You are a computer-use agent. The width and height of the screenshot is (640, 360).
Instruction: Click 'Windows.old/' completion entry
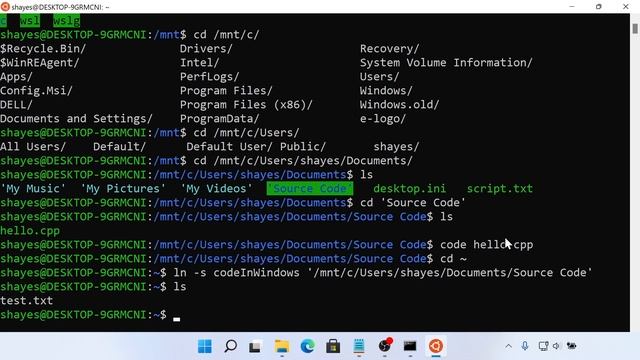point(399,104)
